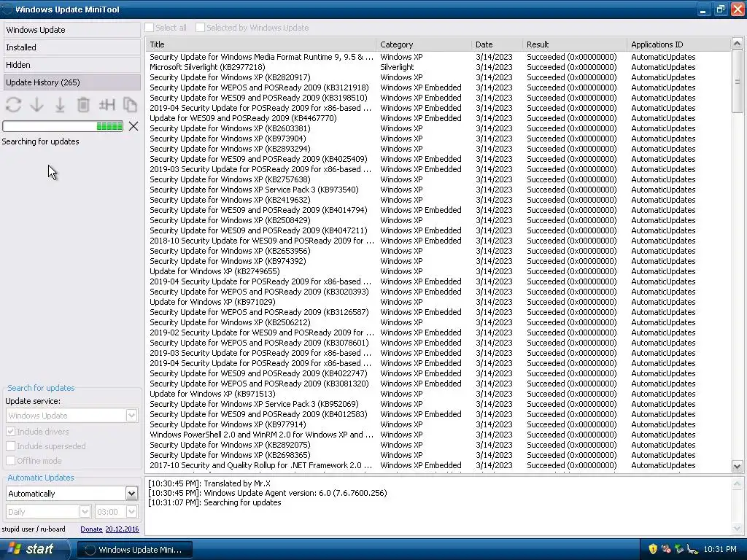Open the Start menu
This screenshot has height=560, width=747.
coord(34,550)
